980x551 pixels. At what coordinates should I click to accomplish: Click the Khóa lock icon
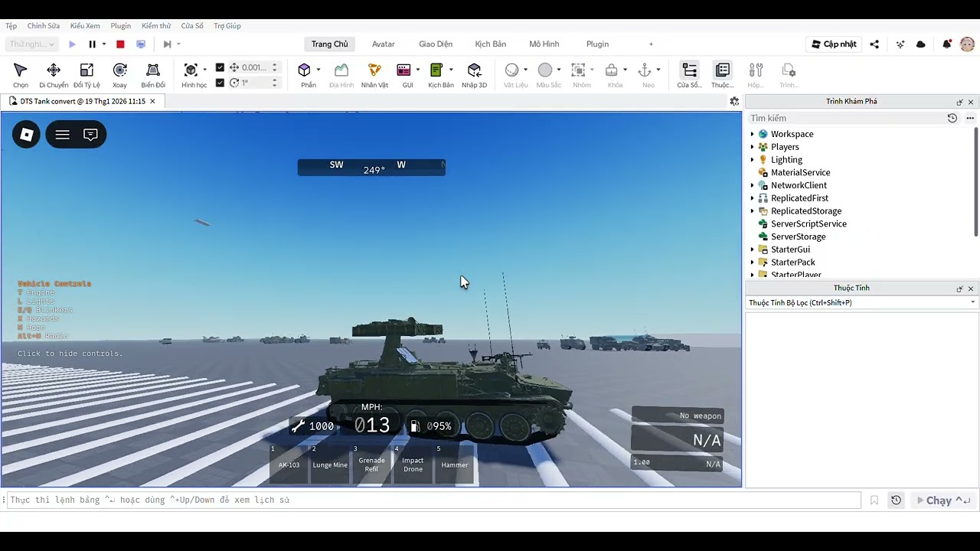pyautogui.click(x=611, y=70)
